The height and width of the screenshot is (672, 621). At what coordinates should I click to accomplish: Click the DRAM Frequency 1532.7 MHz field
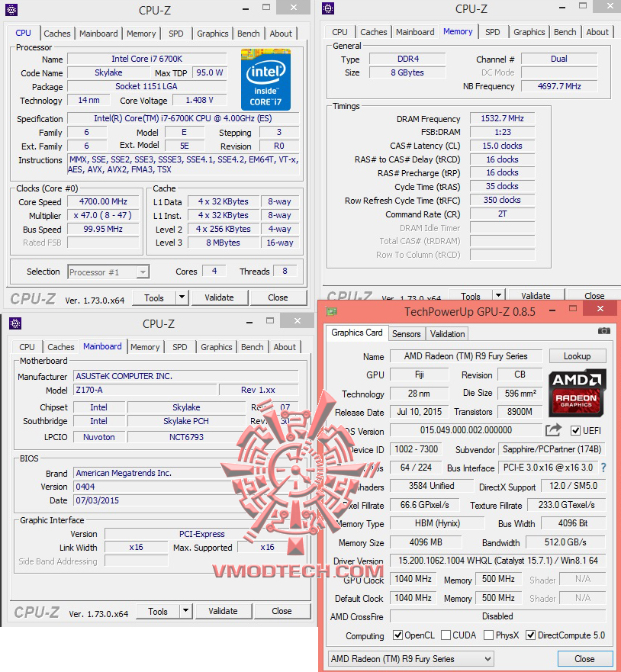click(502, 118)
